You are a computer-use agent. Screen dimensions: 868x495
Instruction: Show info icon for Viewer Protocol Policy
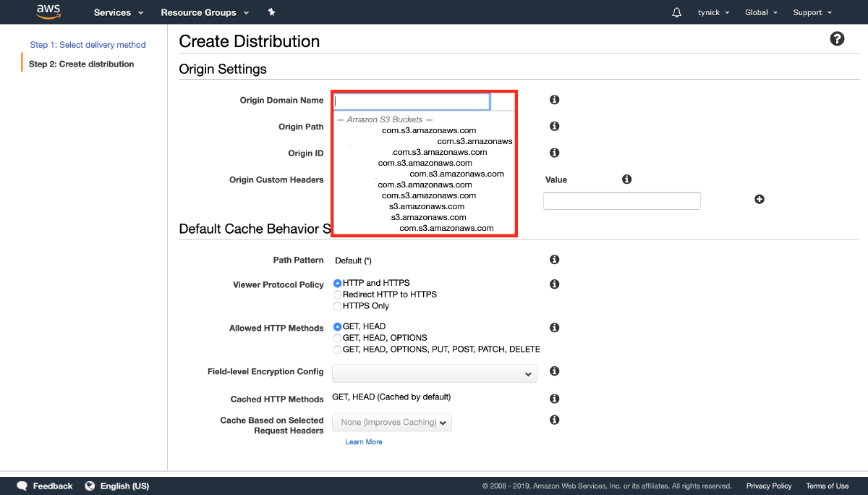tap(555, 284)
